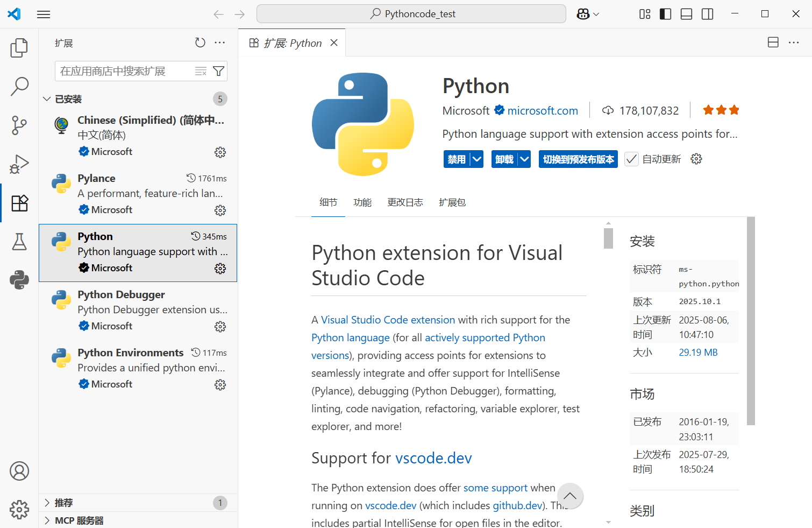Image resolution: width=812 pixels, height=528 pixels.
Task: Open manage gear for Pylance extension
Action: pyautogui.click(x=220, y=210)
